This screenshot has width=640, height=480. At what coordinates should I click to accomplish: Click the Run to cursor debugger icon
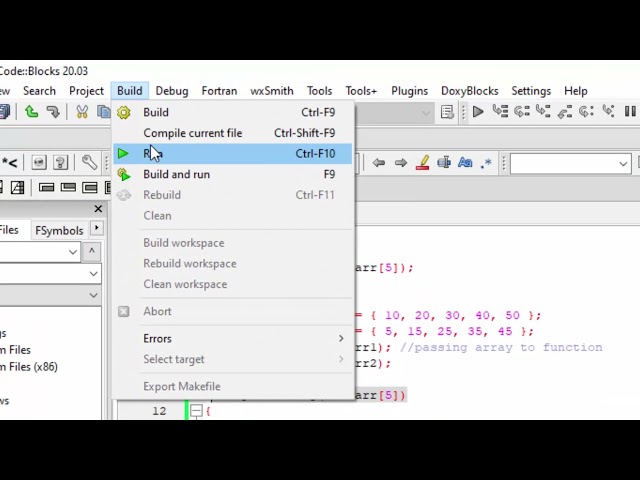point(500,111)
